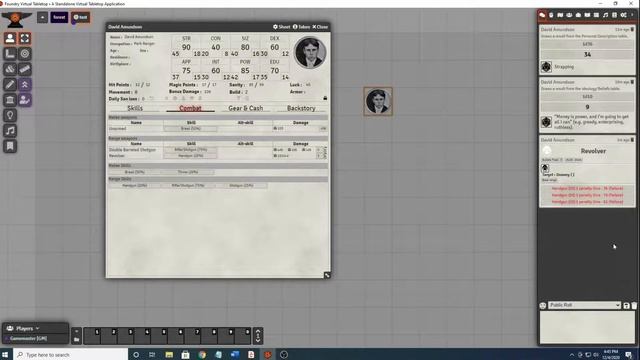Open Wall Controls building icon
640x360 pixels.
(10, 100)
